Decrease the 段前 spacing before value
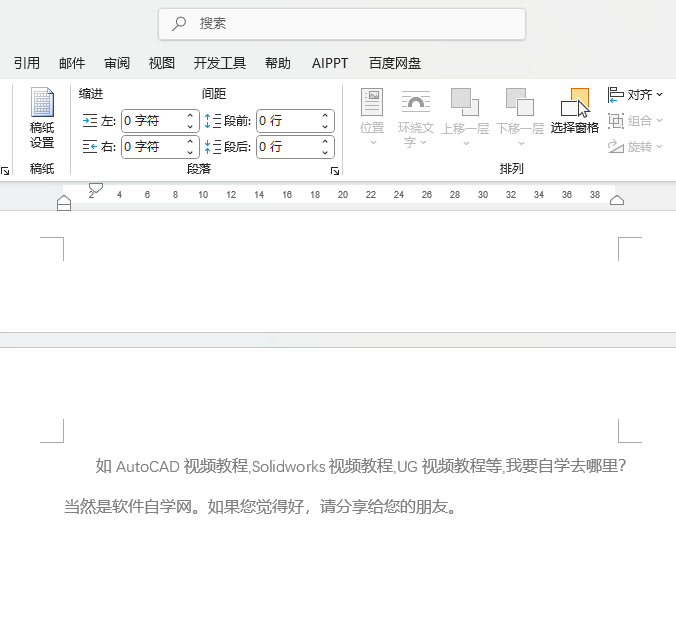Screen dimensions: 676x617 [x=325, y=126]
